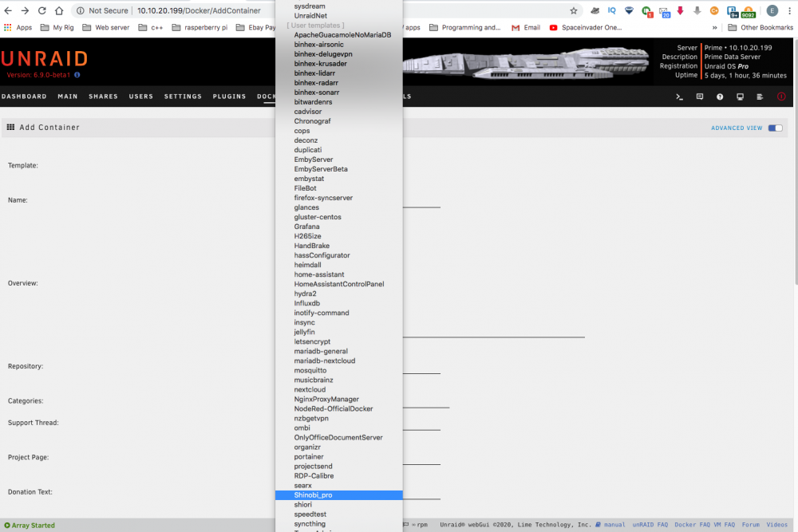Open the Docker FAQ footer link
Screen dimensions: 798x532
click(692, 524)
